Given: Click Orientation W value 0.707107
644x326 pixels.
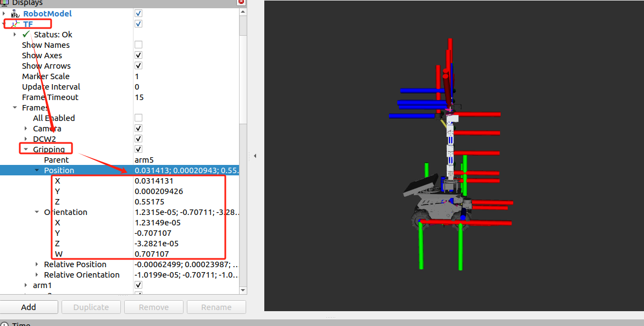Looking at the screenshot, I should (152, 254).
